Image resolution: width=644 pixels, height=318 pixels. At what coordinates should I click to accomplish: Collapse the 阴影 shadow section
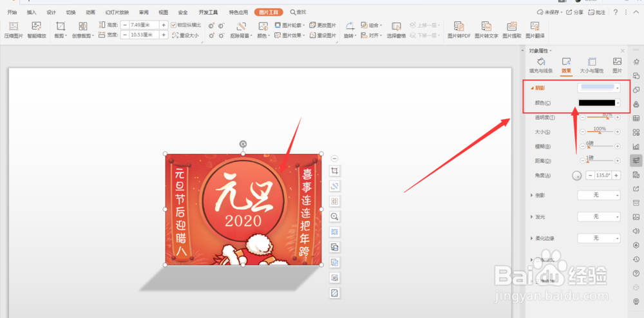tap(532, 88)
